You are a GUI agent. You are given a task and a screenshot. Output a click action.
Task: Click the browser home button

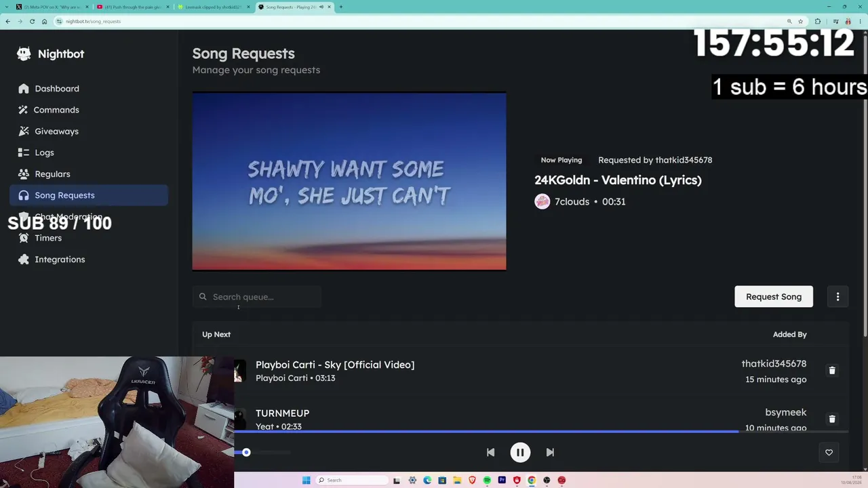[44, 21]
